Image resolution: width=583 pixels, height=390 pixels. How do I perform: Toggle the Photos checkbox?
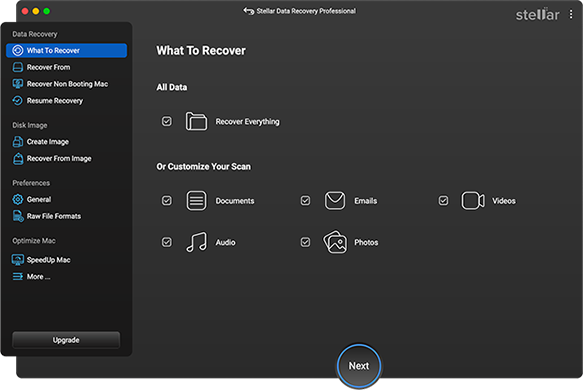[x=305, y=242]
